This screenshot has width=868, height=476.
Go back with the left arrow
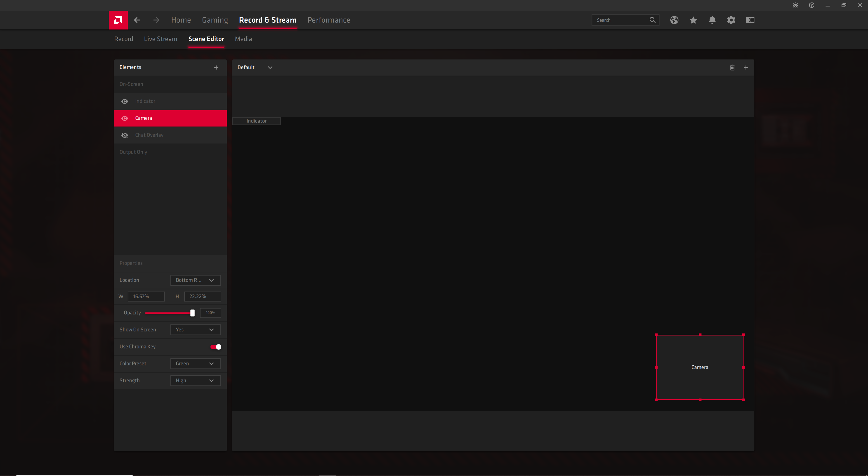click(137, 20)
